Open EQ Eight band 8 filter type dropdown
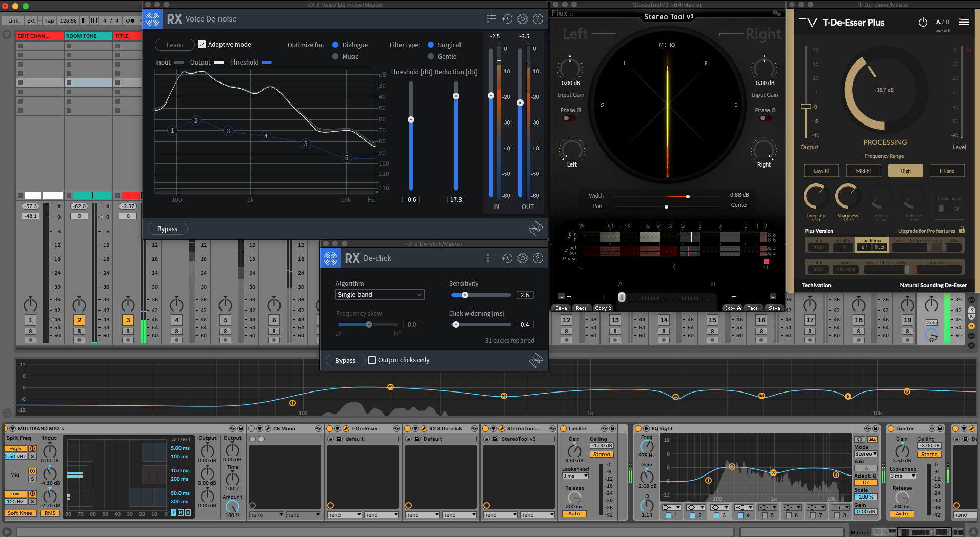This screenshot has height=537, width=980. [x=840, y=507]
